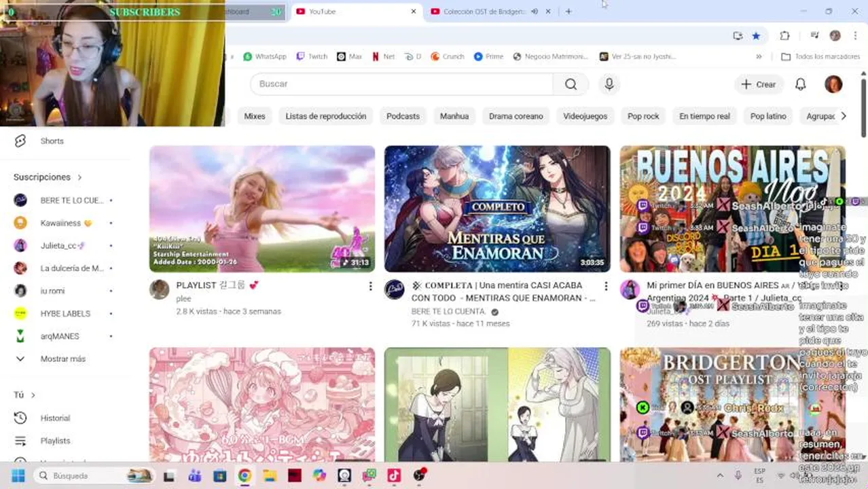This screenshot has height=489, width=868.
Task: Mute the Bridgerton OST tab audio
Action: [535, 12]
